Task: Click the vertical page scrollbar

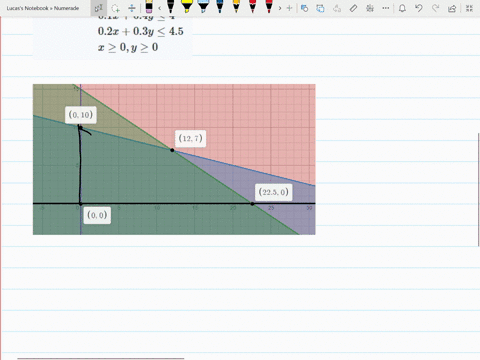Action: pyautogui.click(x=479, y=189)
